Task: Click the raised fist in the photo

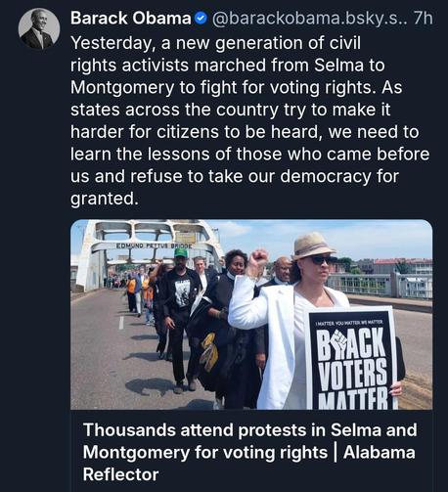Action: pos(257,259)
